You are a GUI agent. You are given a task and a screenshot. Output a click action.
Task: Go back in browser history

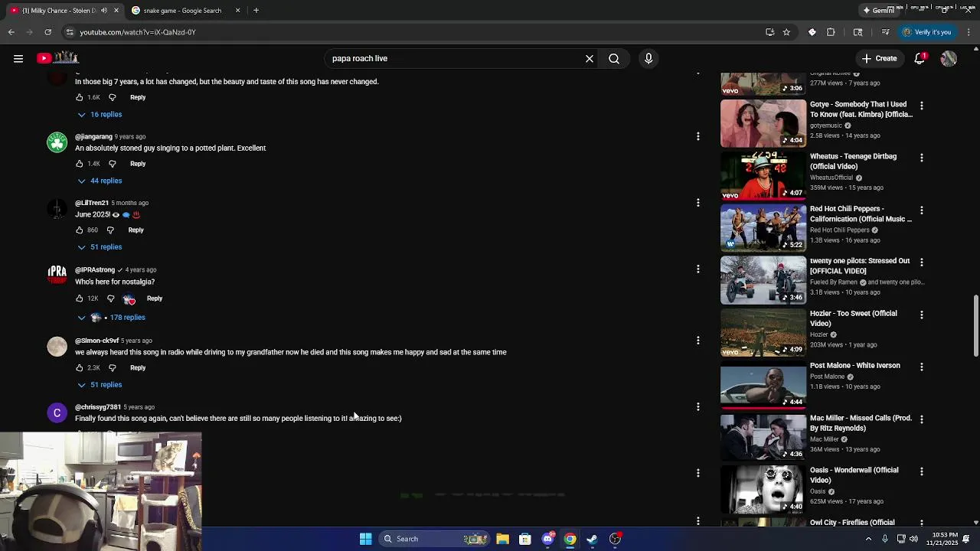coord(11,32)
